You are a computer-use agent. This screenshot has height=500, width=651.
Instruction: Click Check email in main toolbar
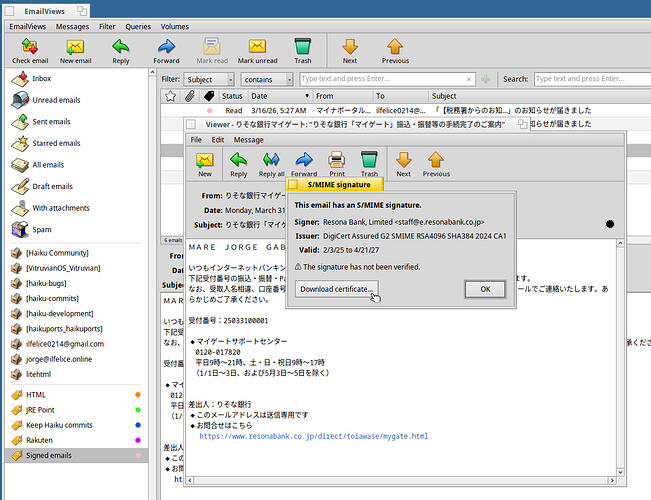(30, 51)
